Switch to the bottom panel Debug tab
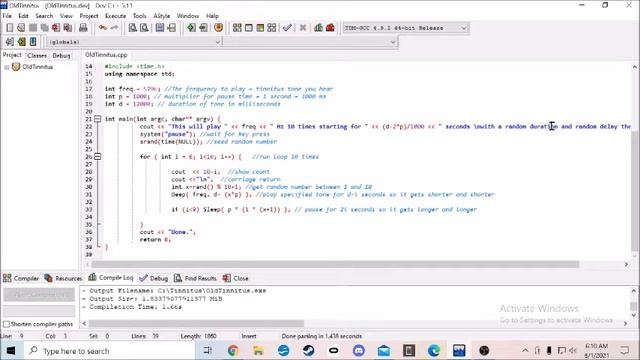 pos(153,278)
